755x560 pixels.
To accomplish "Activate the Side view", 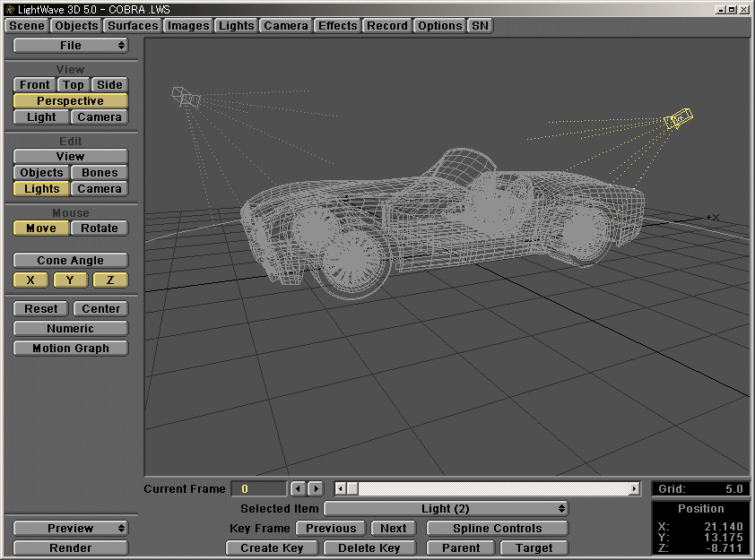I will pyautogui.click(x=108, y=84).
